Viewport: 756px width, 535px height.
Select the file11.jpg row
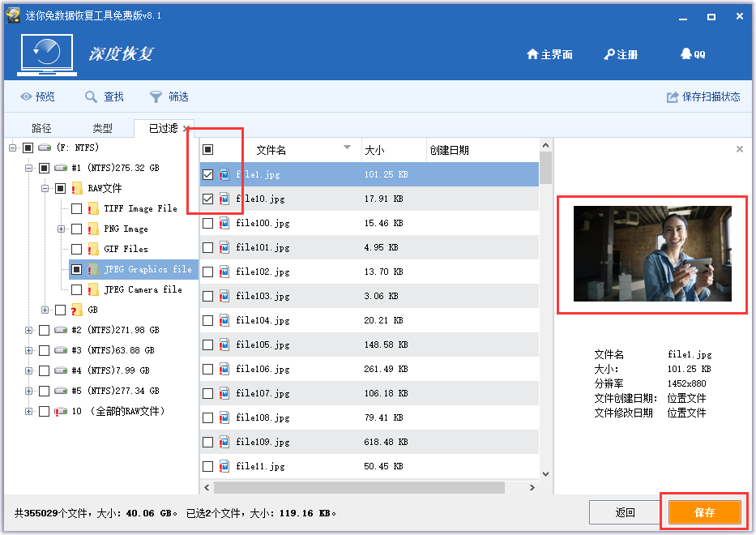[x=369, y=466]
